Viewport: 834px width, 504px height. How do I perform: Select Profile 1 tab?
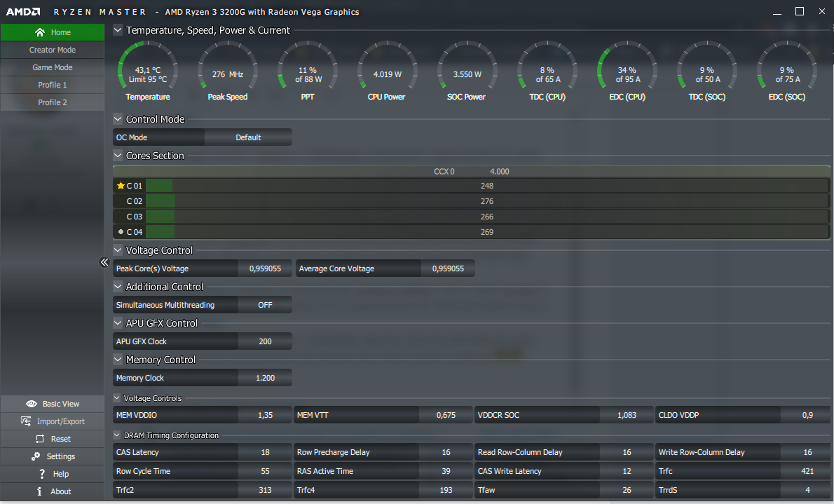click(53, 85)
